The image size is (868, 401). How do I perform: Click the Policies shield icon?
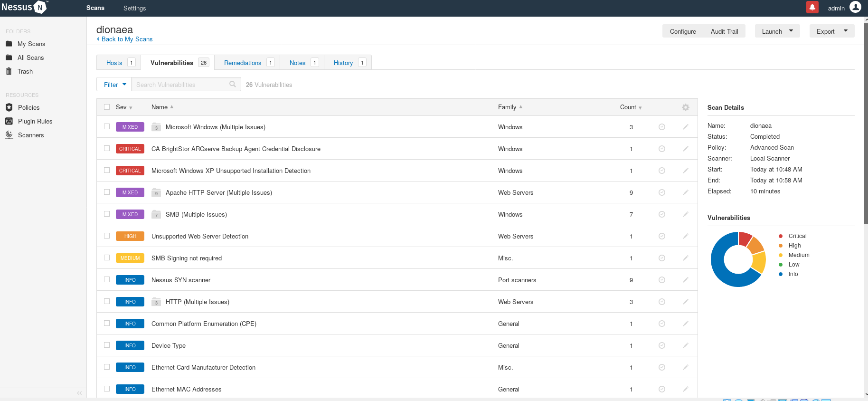(x=9, y=107)
